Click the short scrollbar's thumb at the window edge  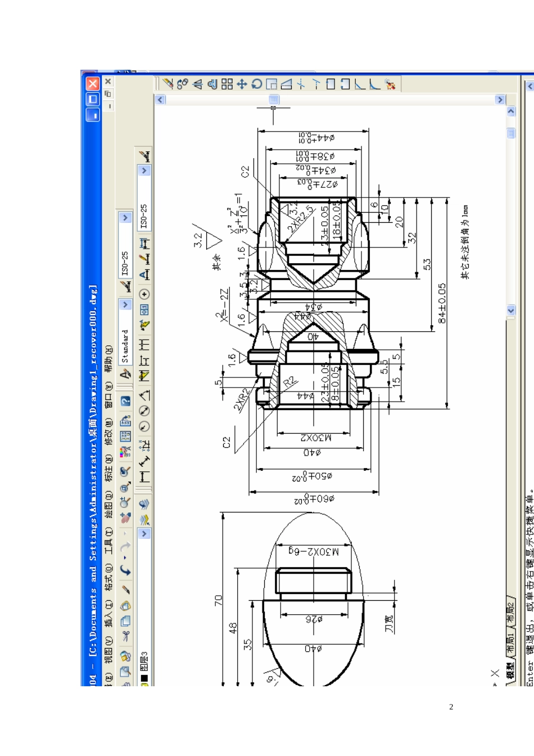[511, 133]
